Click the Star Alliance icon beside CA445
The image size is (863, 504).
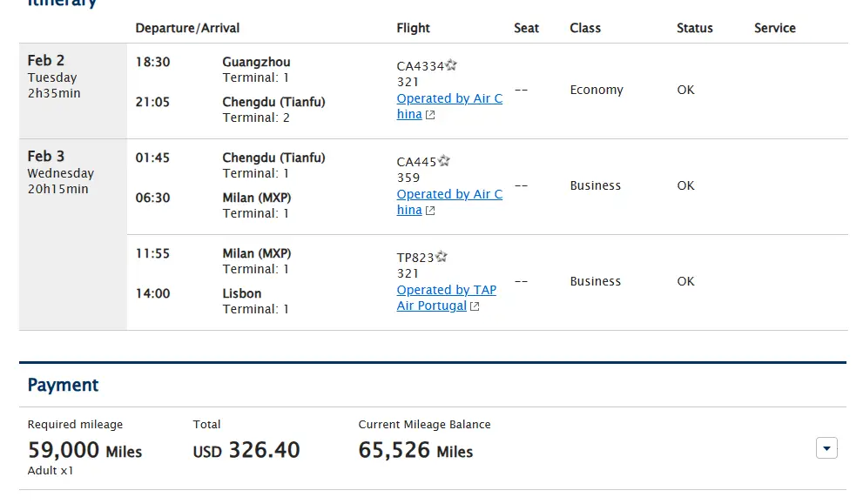(444, 161)
